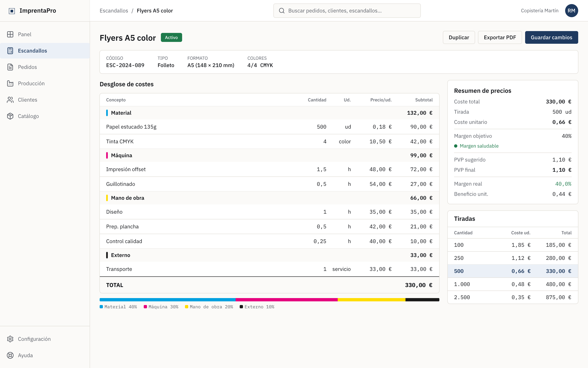588x368 pixels.
Task: Click Impresión offset concept cell
Action: [x=126, y=169]
